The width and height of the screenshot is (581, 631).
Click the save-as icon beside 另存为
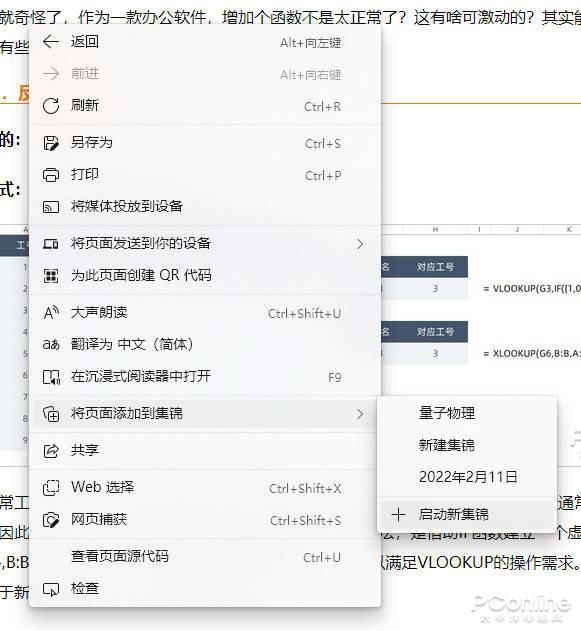click(x=51, y=143)
